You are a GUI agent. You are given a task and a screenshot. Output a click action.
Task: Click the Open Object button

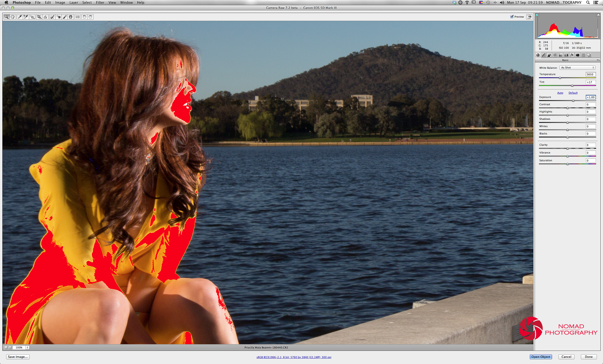[x=541, y=357]
